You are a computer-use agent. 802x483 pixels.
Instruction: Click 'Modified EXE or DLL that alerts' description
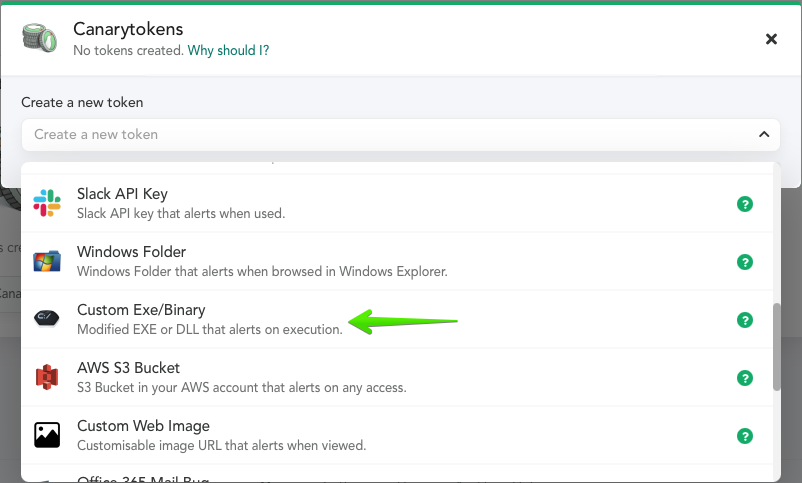(210, 329)
